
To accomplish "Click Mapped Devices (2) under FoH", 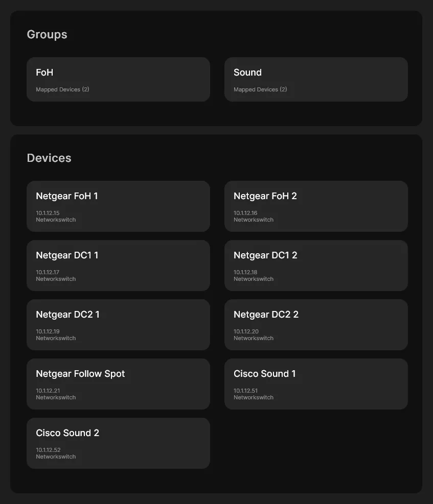I will tap(62, 89).
